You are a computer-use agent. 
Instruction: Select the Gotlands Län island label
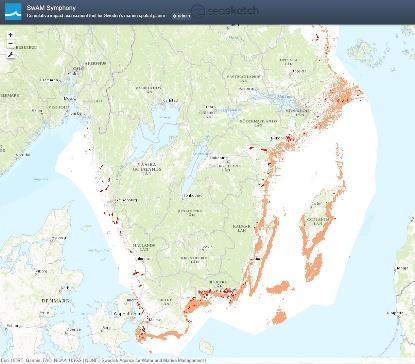point(318,221)
